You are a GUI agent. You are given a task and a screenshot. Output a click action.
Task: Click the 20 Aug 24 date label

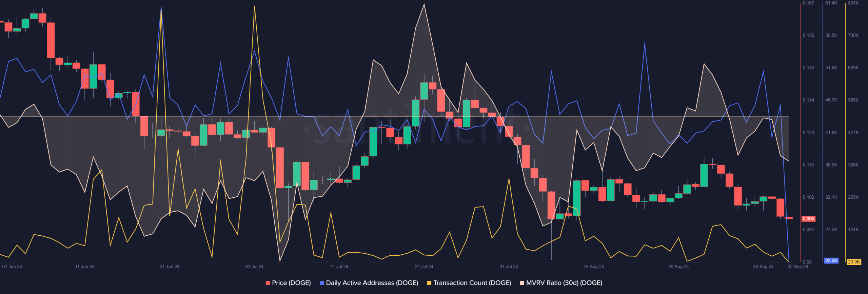click(x=678, y=267)
